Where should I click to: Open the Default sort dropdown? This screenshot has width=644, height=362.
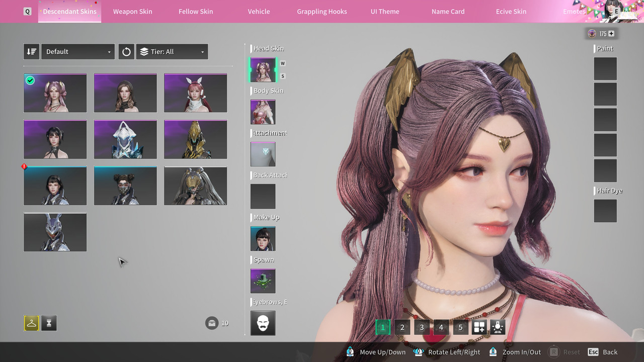point(78,51)
